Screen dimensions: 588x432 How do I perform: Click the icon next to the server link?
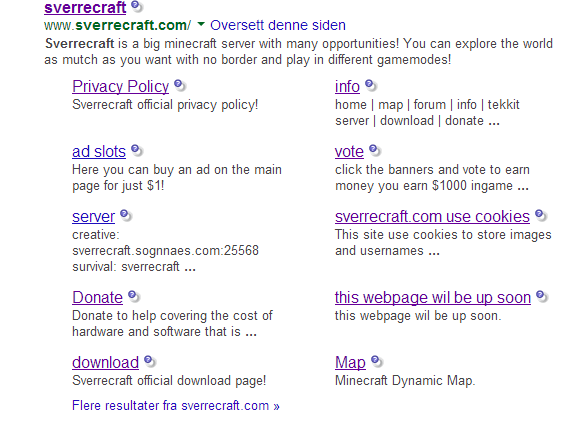[x=126, y=215]
